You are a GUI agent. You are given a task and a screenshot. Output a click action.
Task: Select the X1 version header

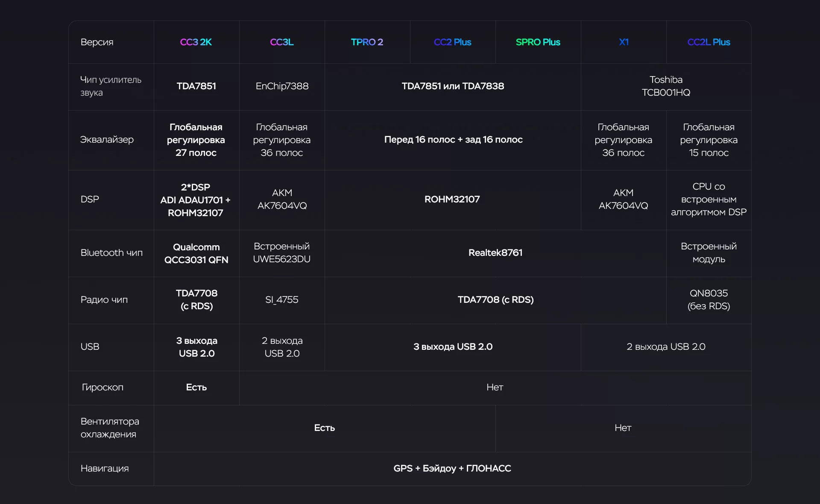[624, 42]
